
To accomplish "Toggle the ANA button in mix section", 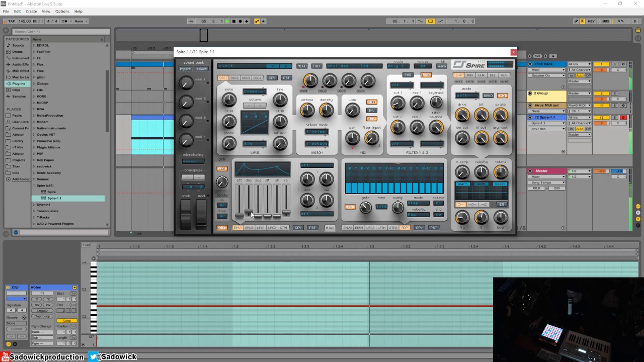I will coord(371,102).
